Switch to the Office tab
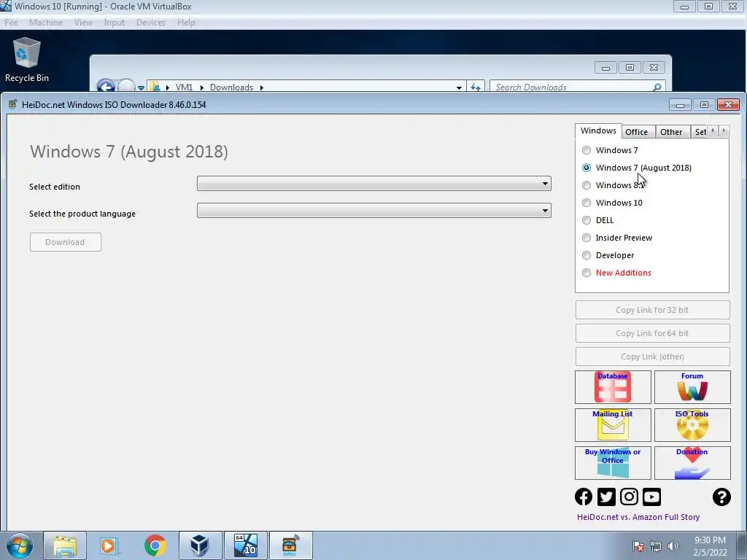Viewport: 747px width, 560px height. [636, 132]
